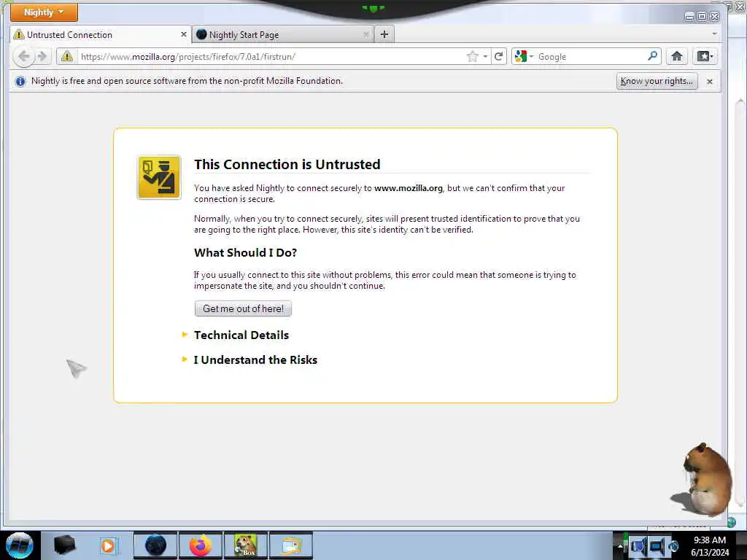747x560 pixels.
Task: Click the warning site identity icon
Action: pos(67,56)
